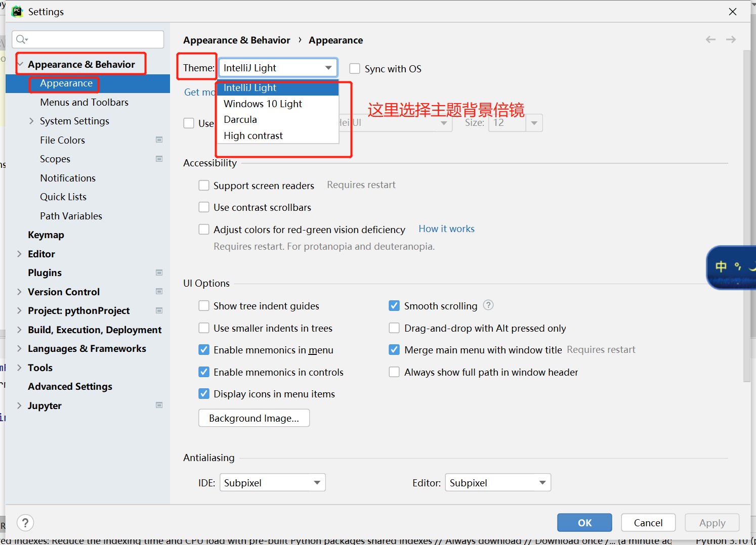
Task: Enable Sync with OS checkbox
Action: (355, 69)
